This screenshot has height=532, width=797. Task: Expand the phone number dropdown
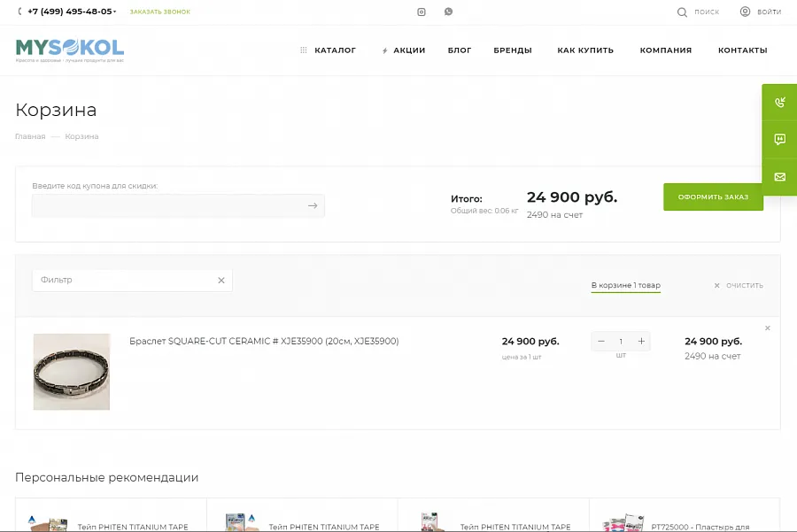pyautogui.click(x=115, y=12)
